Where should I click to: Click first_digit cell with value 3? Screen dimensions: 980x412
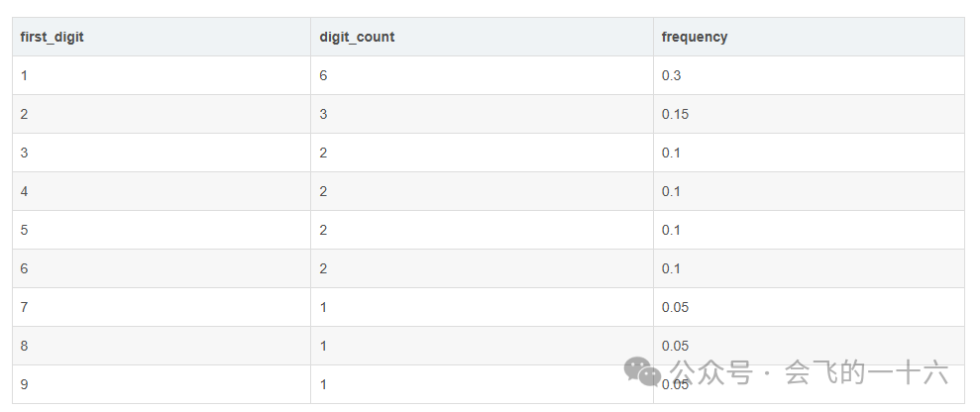point(24,153)
